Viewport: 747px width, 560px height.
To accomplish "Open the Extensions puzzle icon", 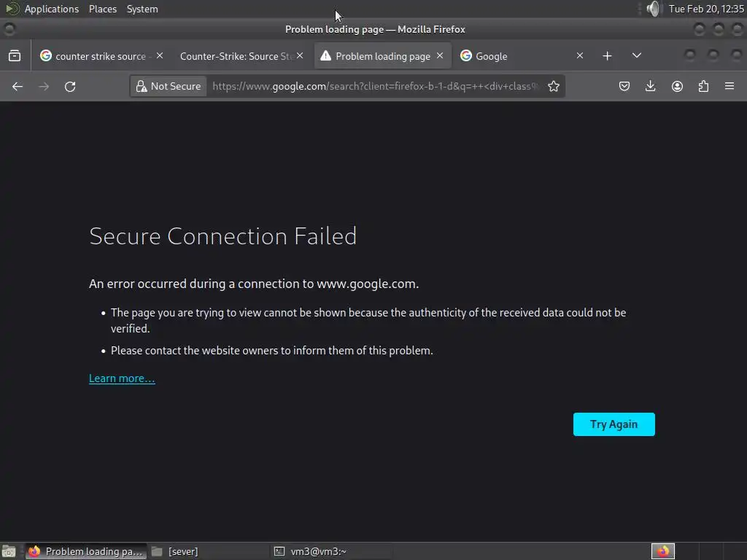I will pyautogui.click(x=703, y=87).
